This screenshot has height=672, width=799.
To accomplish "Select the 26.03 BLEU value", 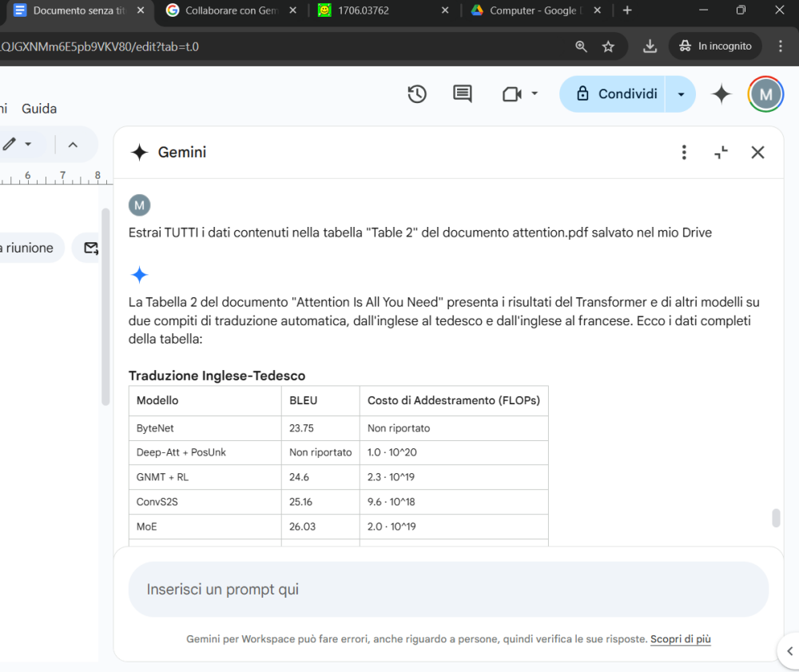I will pos(320,527).
